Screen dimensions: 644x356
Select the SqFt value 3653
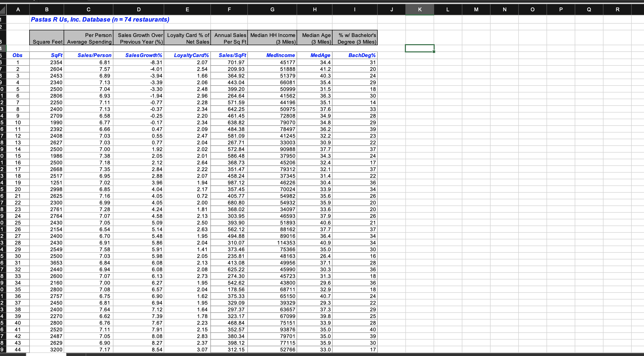click(x=47, y=263)
